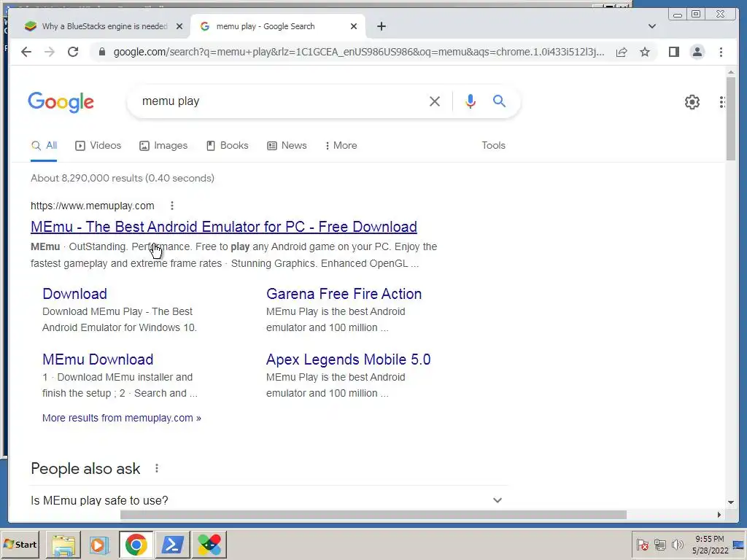This screenshot has height=560, width=747.
Task: Open Garena Free Fire Action sitelink
Action: pyautogui.click(x=344, y=294)
